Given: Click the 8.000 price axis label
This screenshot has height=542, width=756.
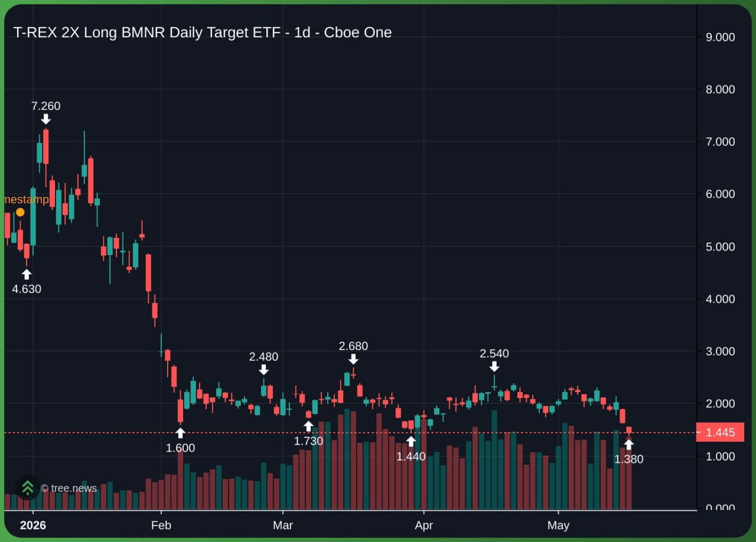Looking at the screenshot, I should (721, 90).
